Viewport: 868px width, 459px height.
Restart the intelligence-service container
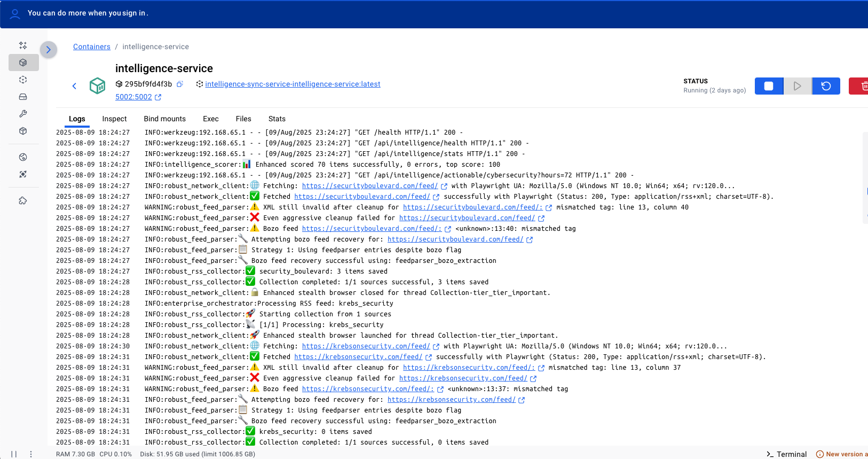click(826, 86)
